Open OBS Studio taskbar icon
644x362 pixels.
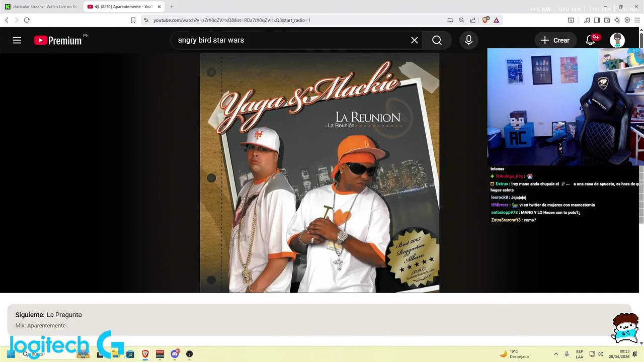(190, 354)
